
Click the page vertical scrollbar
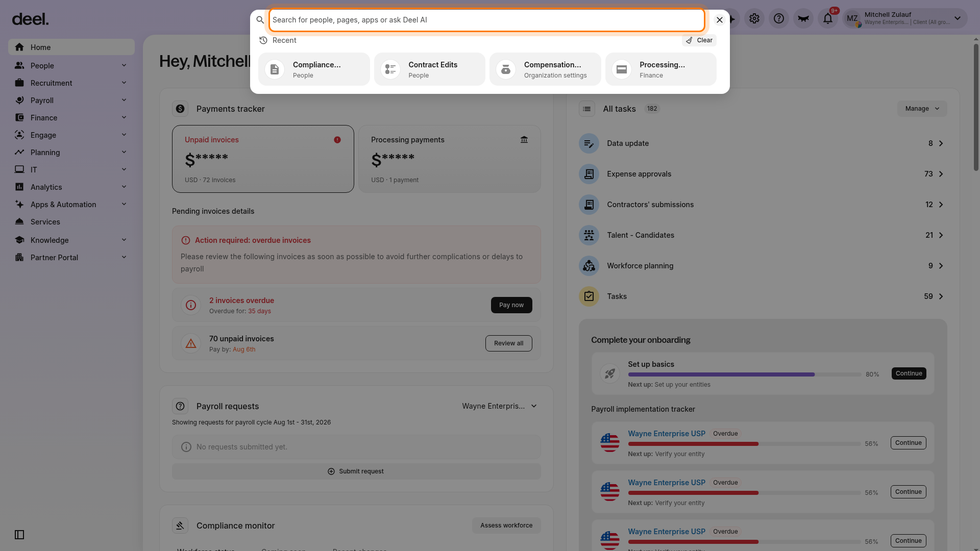coord(976,107)
